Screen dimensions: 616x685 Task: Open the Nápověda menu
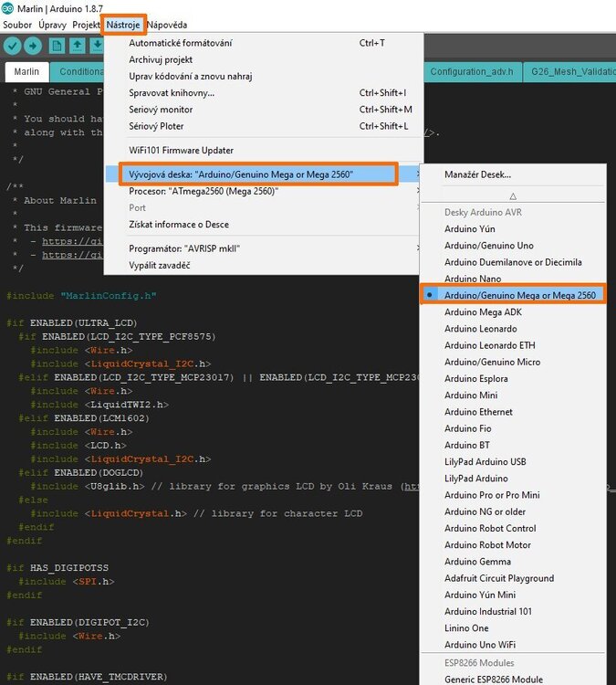(x=167, y=25)
